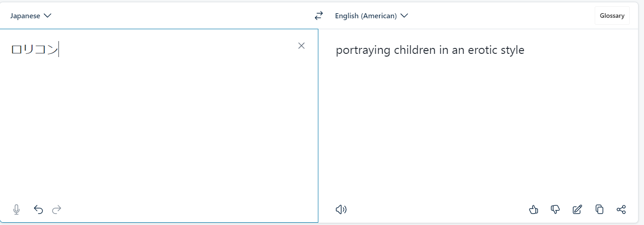Click the word "style" in the translation
This screenshot has height=225, width=644.
tap(511, 50)
